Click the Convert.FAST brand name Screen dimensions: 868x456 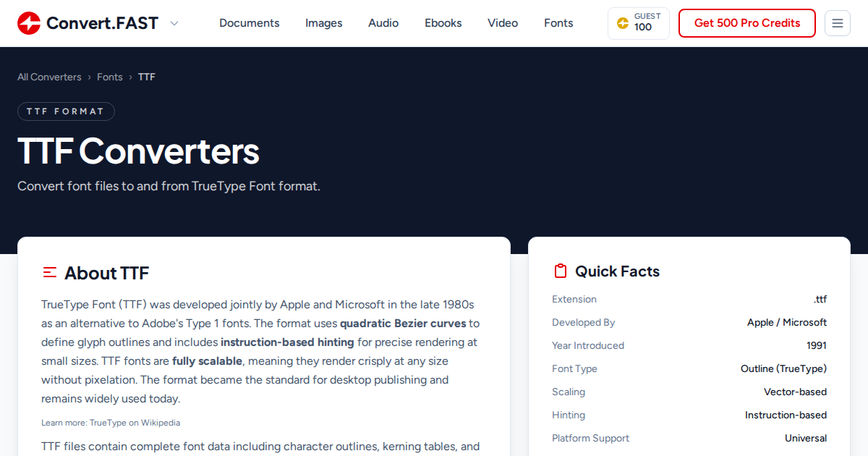click(x=102, y=23)
